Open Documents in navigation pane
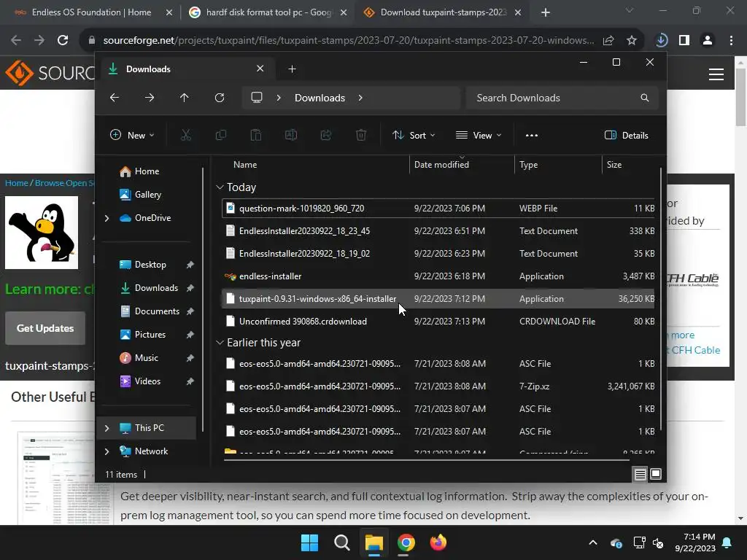The width and height of the screenshot is (747, 560). pos(157,311)
